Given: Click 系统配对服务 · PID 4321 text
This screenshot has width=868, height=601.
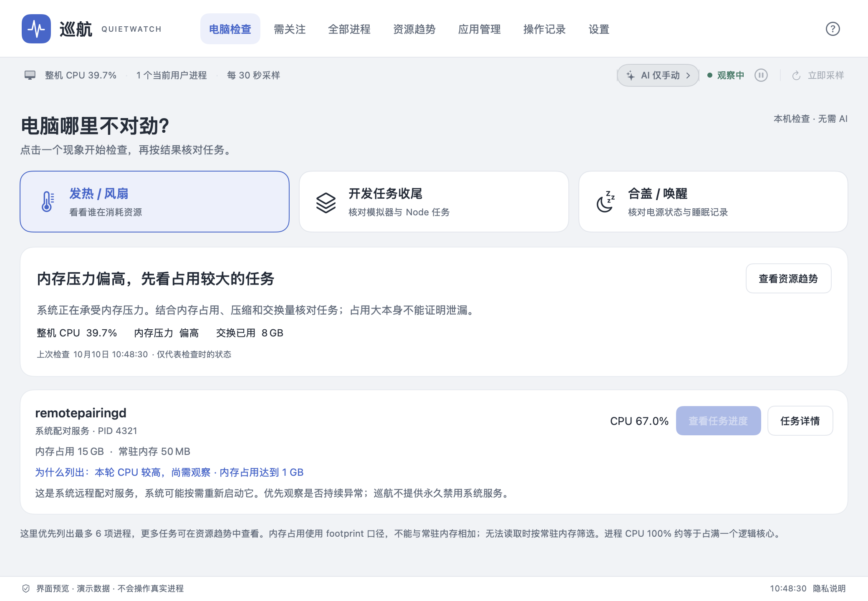Looking at the screenshot, I should (86, 431).
